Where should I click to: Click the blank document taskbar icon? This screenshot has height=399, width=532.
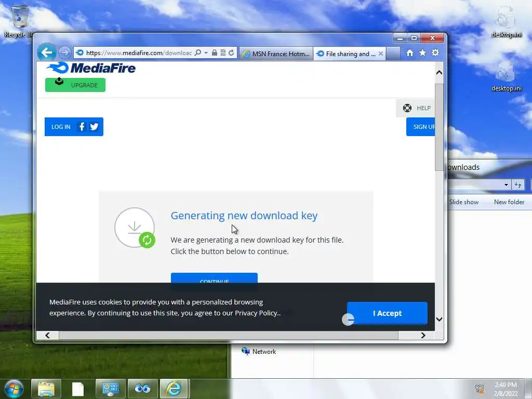click(78, 389)
